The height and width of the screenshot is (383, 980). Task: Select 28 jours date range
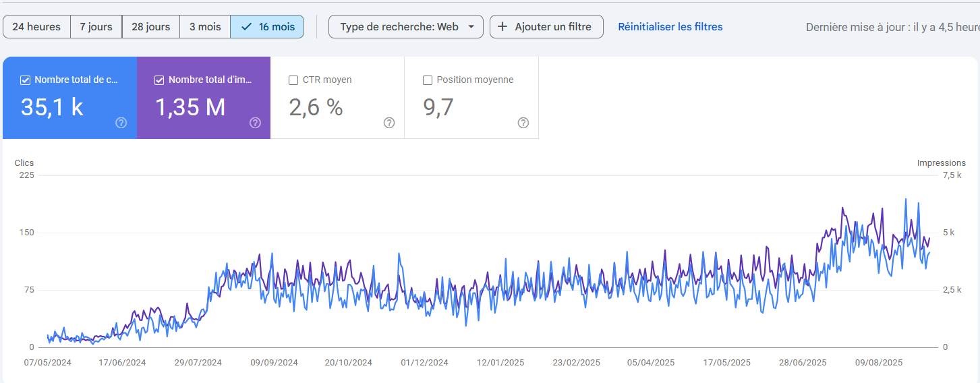[x=150, y=27]
